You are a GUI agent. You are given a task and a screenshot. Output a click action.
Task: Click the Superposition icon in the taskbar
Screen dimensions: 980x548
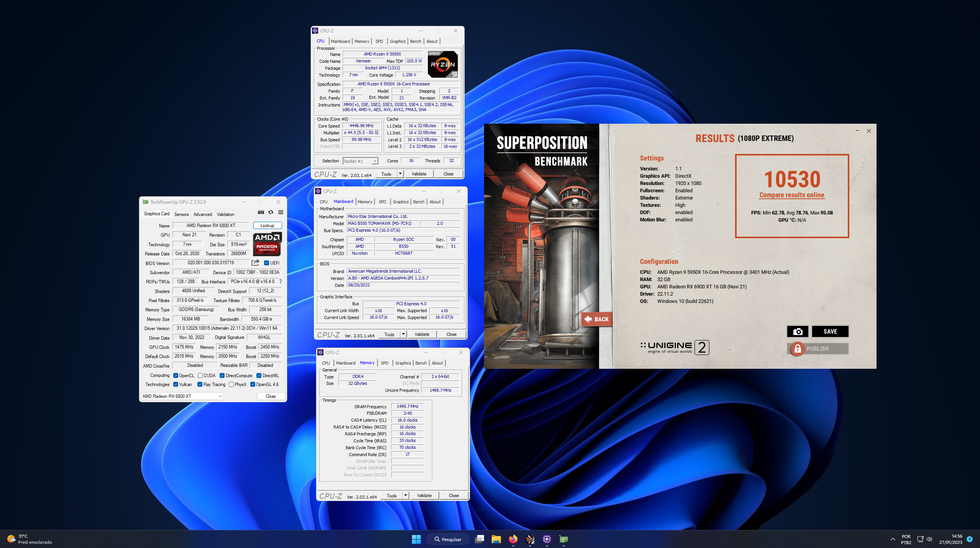pyautogui.click(x=530, y=539)
